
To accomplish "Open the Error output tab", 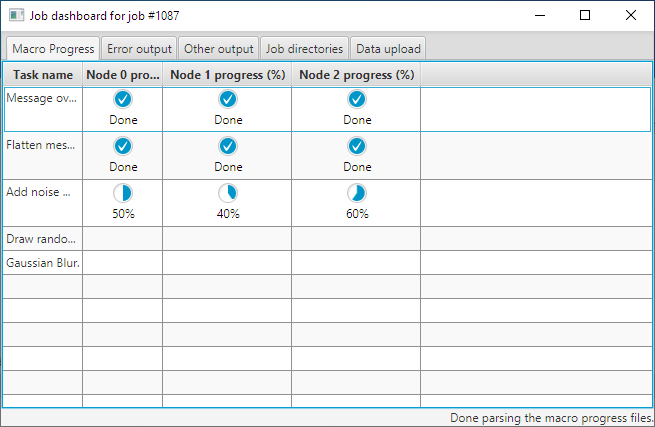I will [x=139, y=48].
